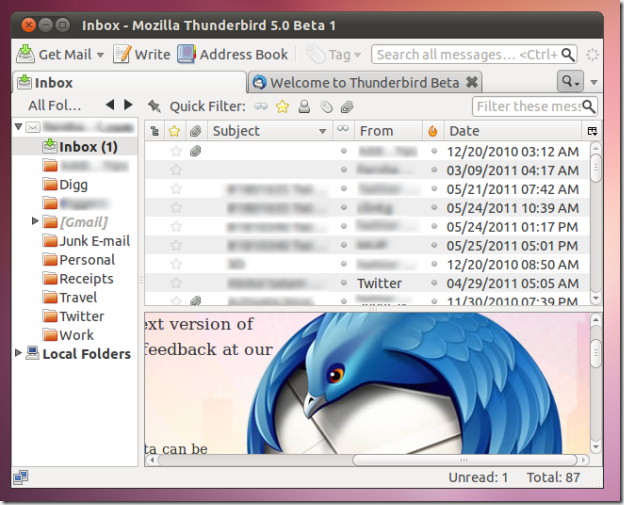Screen dimensions: 624x505
Task: Expand the [Gmail] folder
Action: tap(36, 221)
